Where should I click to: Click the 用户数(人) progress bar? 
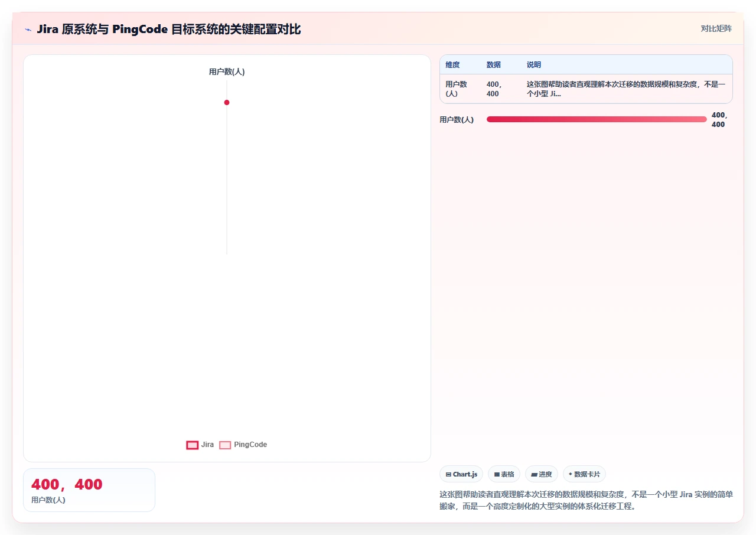[x=597, y=119]
